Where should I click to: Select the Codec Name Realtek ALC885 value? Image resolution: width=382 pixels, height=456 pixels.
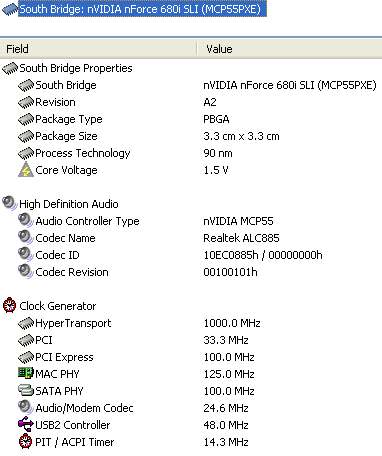[x=241, y=238]
